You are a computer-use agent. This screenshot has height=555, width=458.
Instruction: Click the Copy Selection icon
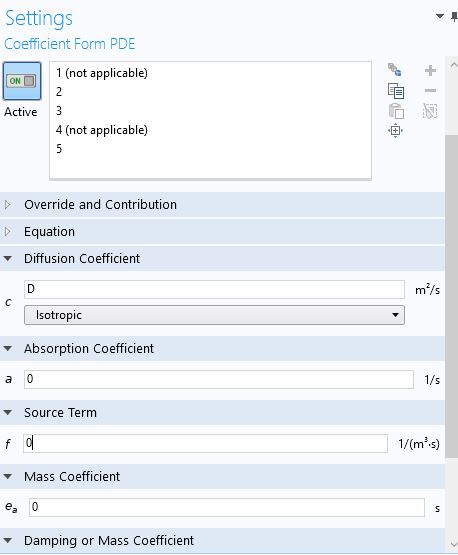(396, 91)
